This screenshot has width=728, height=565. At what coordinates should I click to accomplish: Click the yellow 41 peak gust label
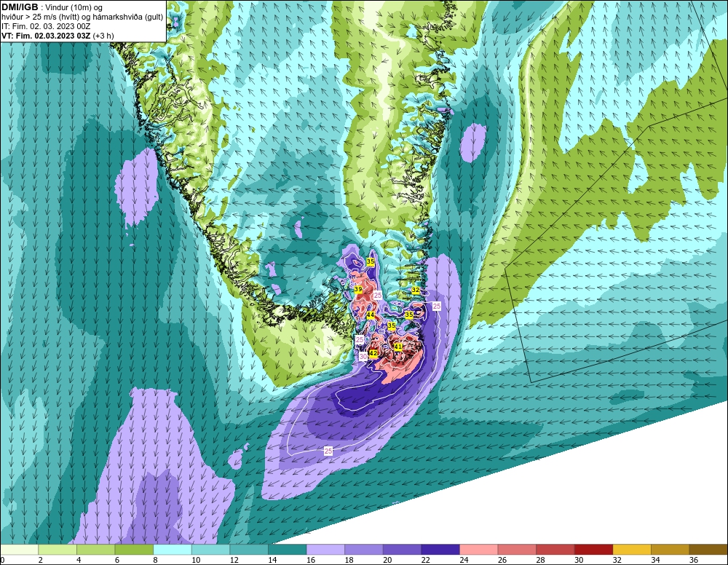coord(398,347)
